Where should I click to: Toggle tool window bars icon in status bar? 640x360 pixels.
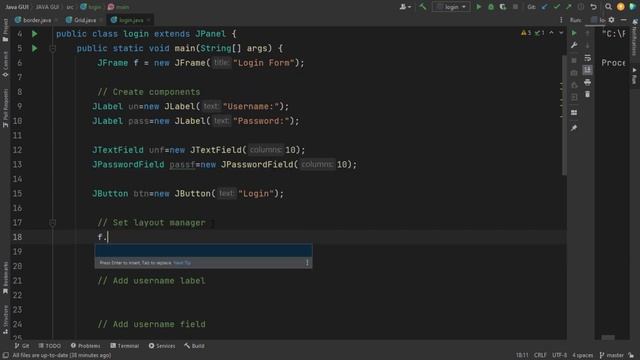[x=5, y=356]
